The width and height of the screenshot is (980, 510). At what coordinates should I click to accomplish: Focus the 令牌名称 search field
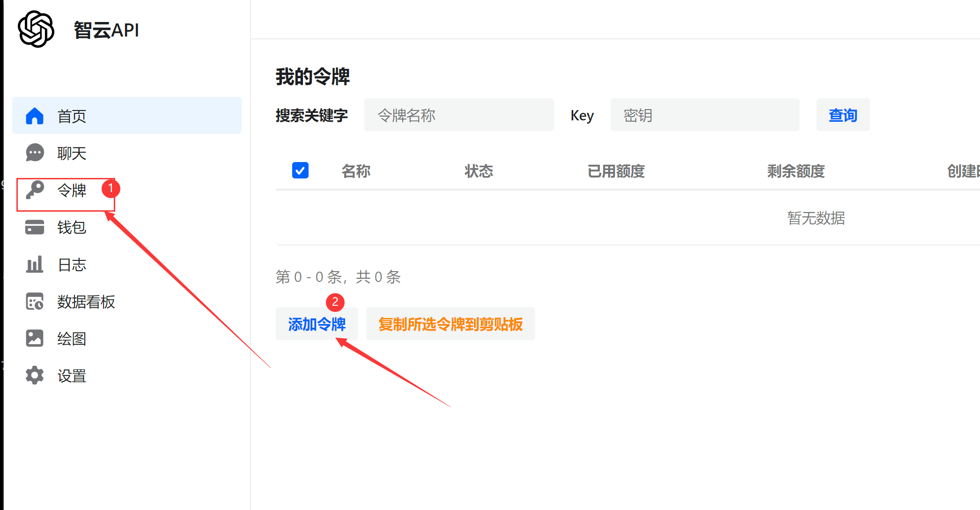click(458, 115)
